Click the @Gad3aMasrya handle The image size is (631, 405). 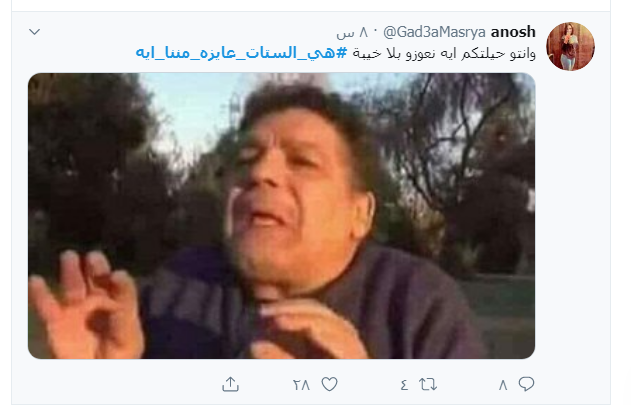[x=434, y=32]
